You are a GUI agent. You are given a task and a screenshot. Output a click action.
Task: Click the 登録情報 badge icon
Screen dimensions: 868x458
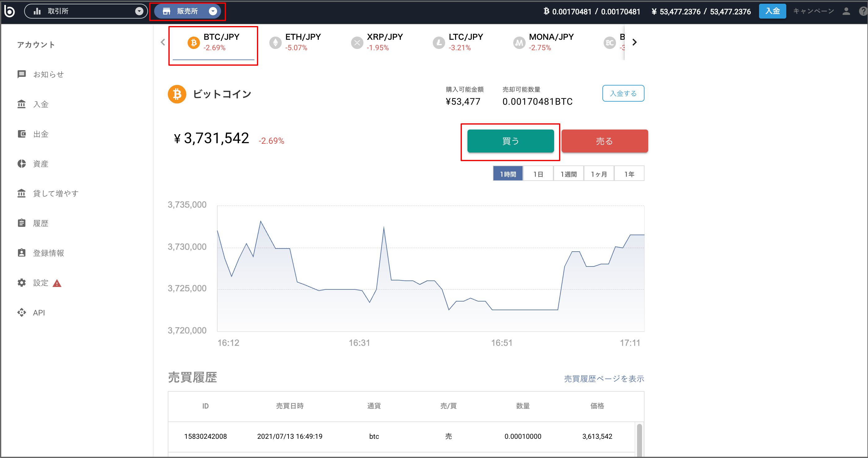tap(22, 253)
